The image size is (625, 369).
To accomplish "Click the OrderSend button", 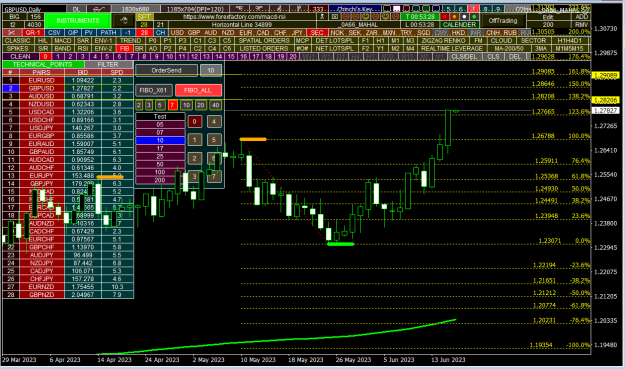I will point(167,71).
